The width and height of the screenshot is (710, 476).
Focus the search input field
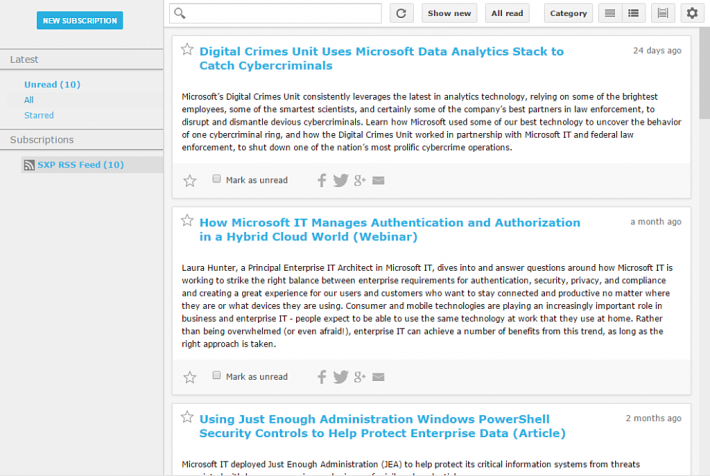point(275,13)
